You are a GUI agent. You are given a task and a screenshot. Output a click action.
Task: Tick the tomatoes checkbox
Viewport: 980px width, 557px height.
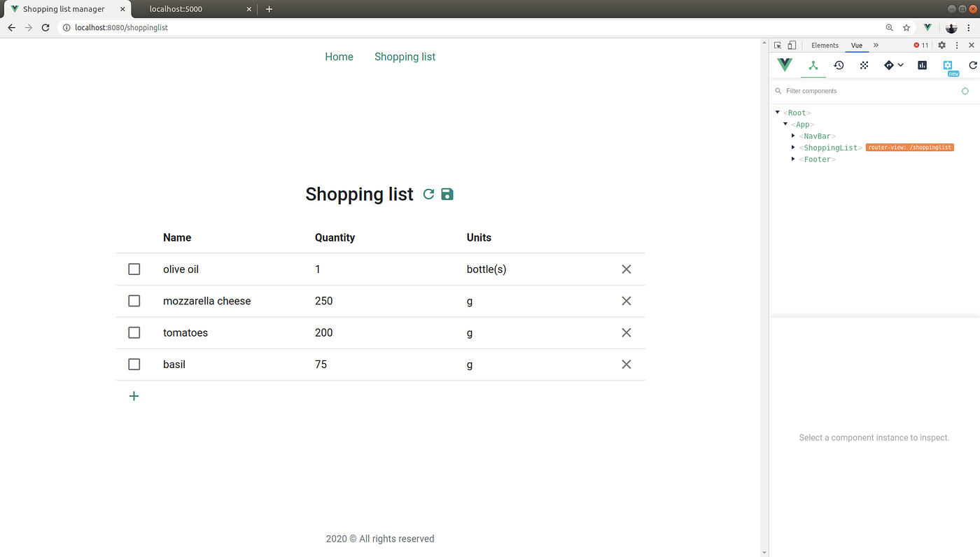point(134,332)
